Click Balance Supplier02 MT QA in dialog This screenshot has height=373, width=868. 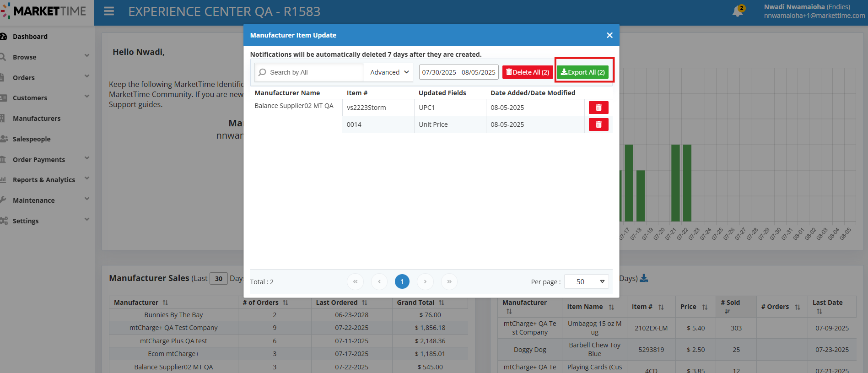pos(294,106)
